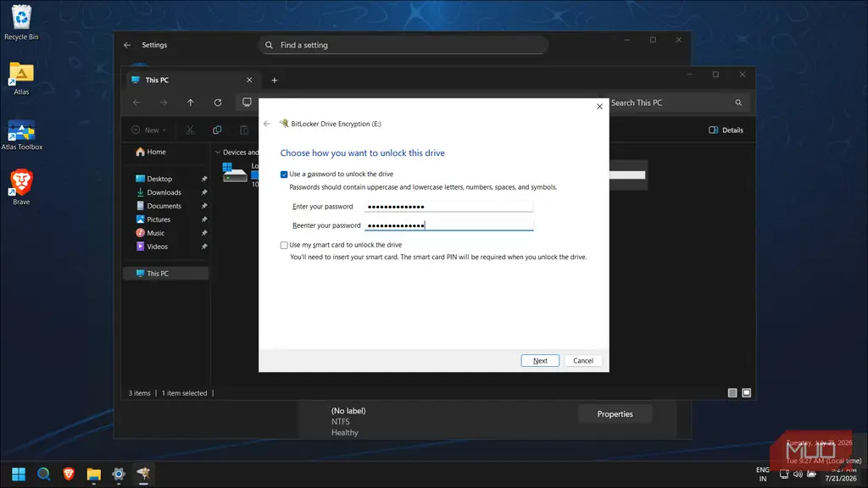Image resolution: width=868 pixels, height=488 pixels.
Task: Navigate forward in File Explorer
Action: pyautogui.click(x=164, y=103)
